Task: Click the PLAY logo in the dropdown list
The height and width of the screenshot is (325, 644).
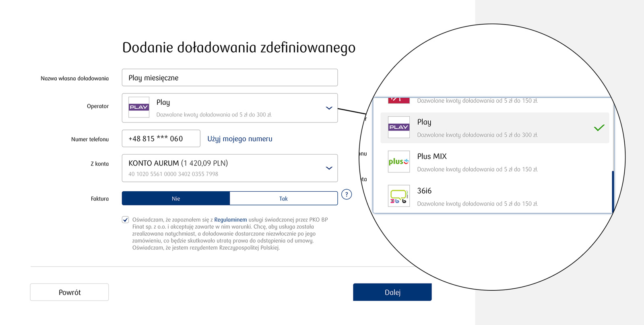Action: pyautogui.click(x=399, y=127)
